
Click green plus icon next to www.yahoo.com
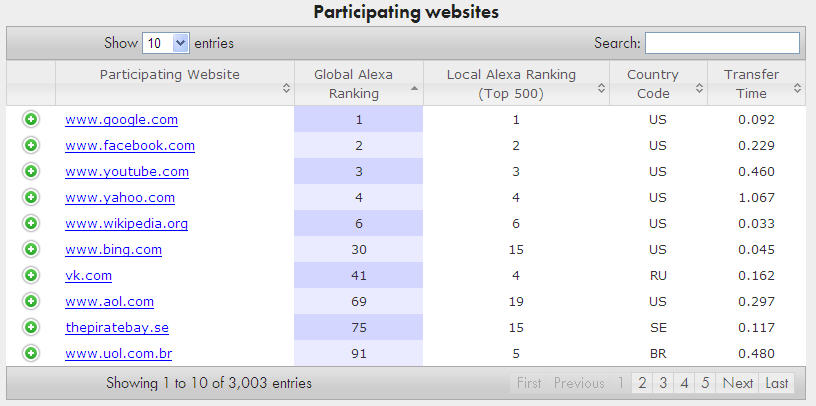(x=30, y=197)
